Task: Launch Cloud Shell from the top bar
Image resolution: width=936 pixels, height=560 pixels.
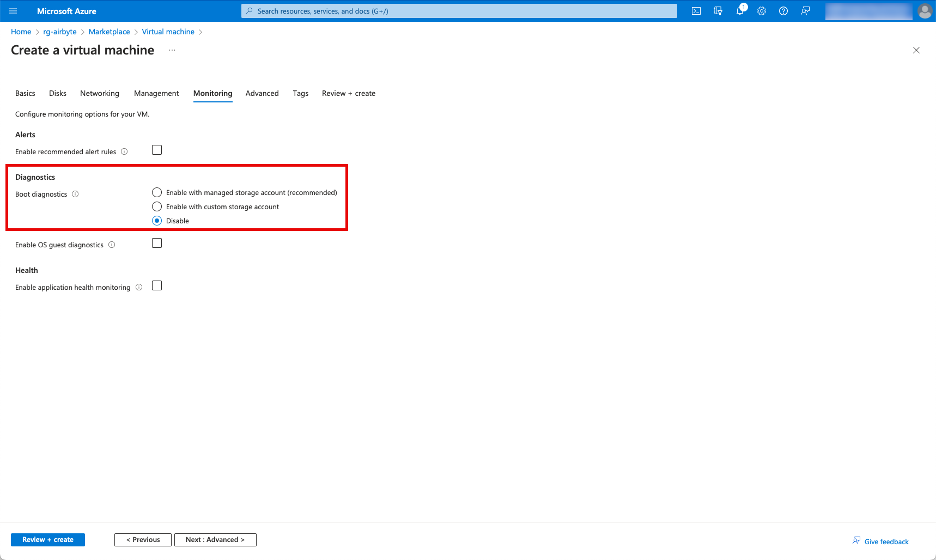Action: [696, 11]
